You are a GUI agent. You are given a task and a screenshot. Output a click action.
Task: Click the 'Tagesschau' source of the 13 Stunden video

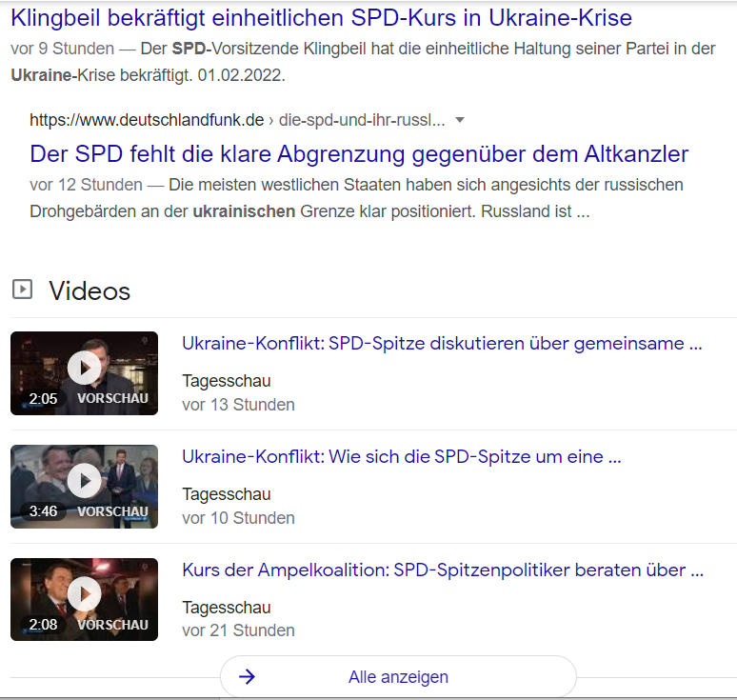227,381
